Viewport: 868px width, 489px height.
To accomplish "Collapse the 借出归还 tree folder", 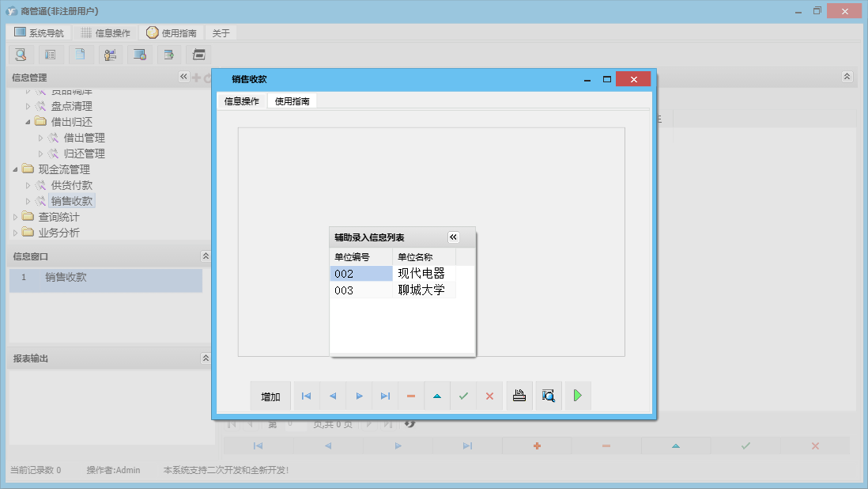I will pyautogui.click(x=28, y=122).
